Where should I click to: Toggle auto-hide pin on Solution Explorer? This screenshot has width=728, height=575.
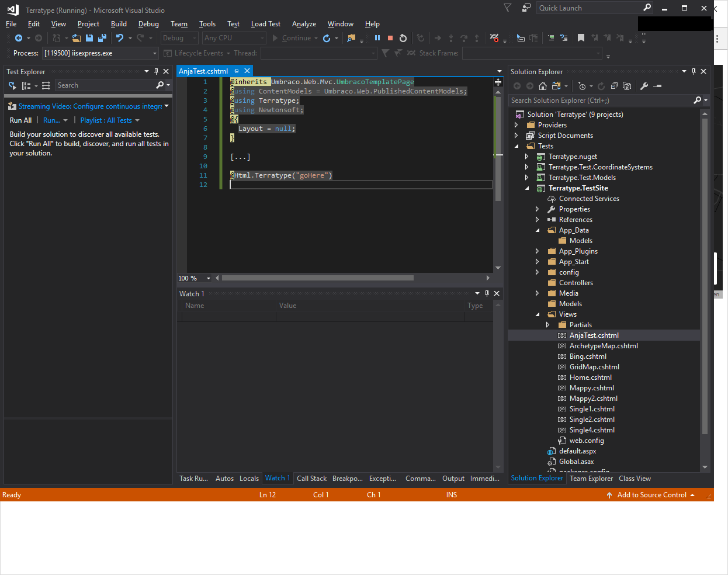[694, 71]
